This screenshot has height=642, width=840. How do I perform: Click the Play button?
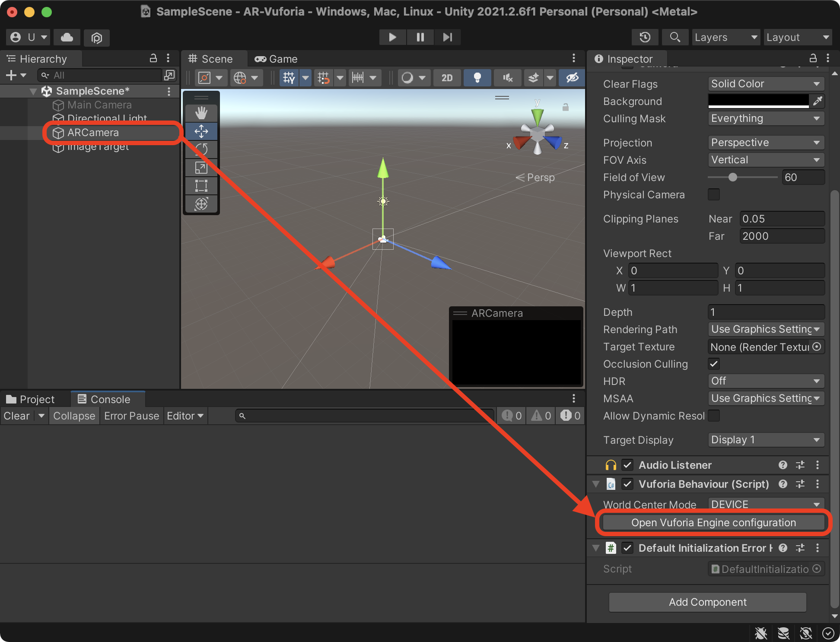(392, 37)
